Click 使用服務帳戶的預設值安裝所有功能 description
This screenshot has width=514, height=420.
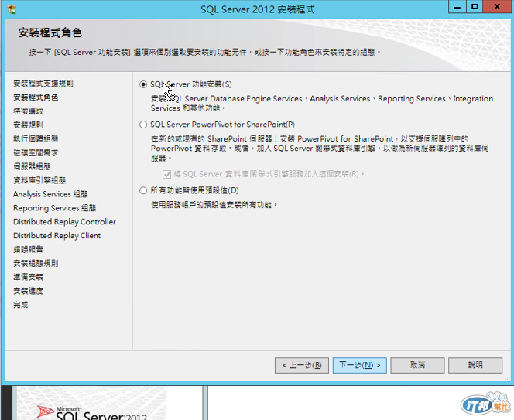pyautogui.click(x=214, y=205)
